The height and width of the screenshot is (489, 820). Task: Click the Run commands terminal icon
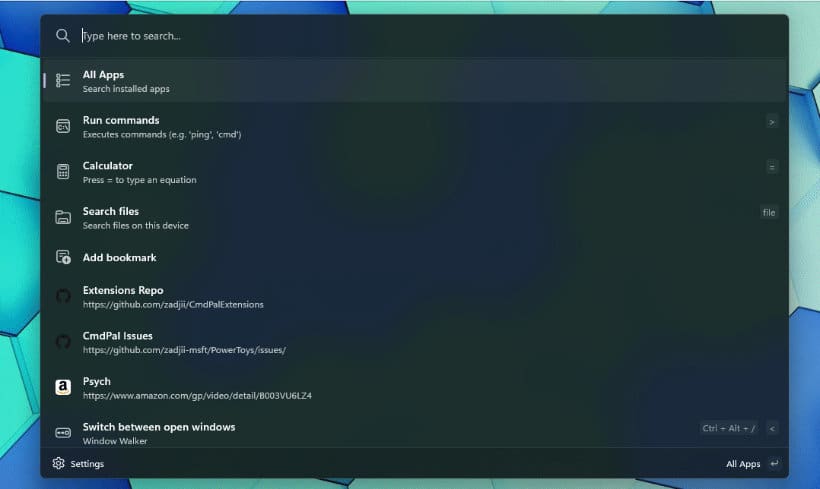tap(63, 126)
